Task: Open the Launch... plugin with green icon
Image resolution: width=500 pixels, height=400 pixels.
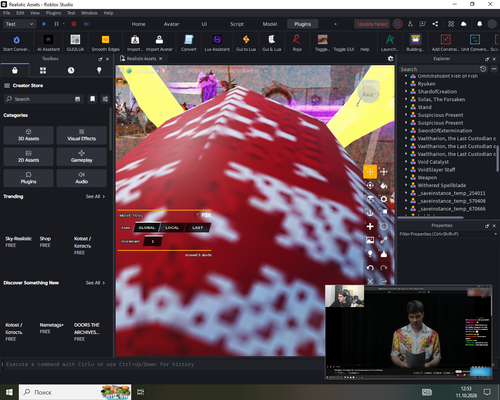Action: 390,43
